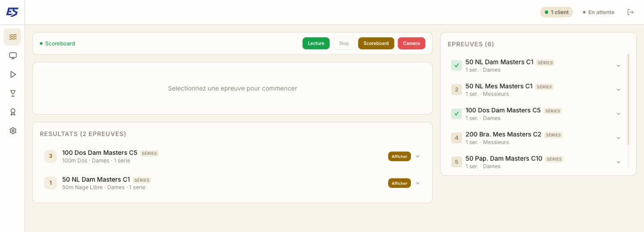The height and width of the screenshot is (232, 644).
Task: Click the 1 client status pill
Action: (556, 12)
